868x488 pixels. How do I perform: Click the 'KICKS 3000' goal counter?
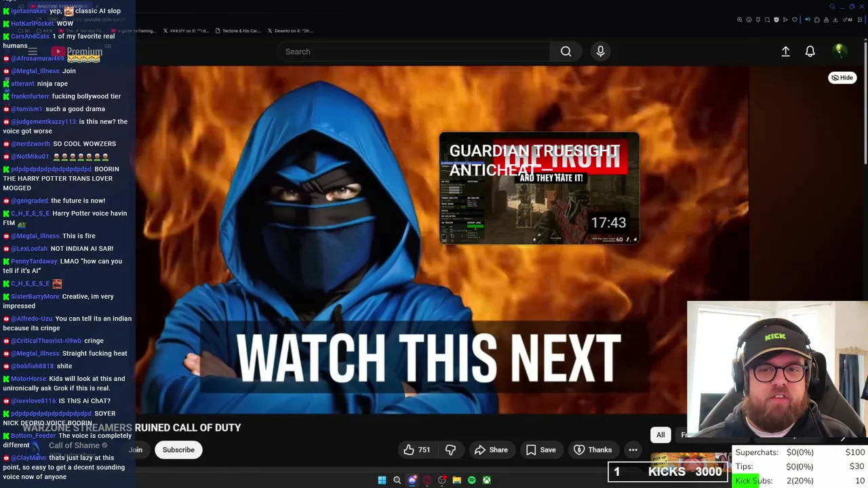tap(668, 472)
